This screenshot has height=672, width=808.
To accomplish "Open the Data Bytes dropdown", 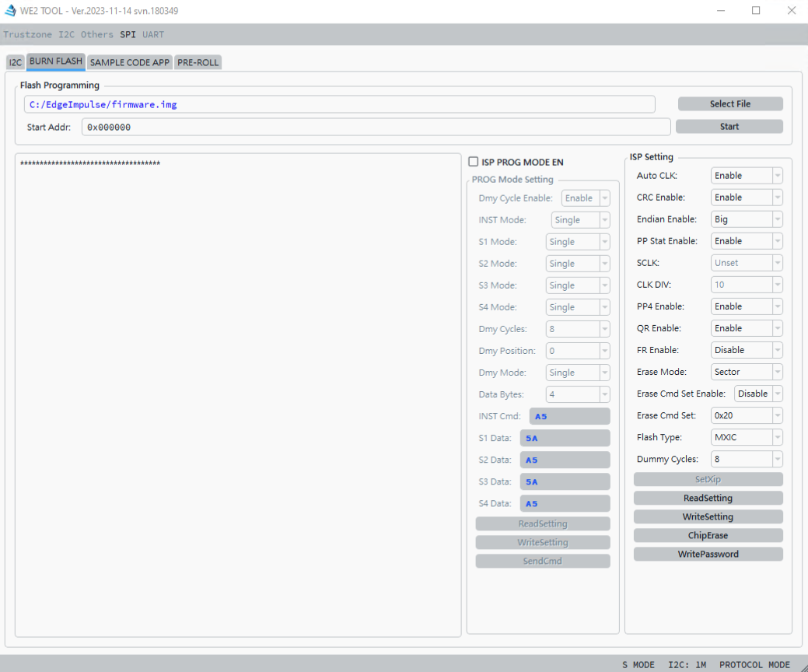I will tap(578, 395).
